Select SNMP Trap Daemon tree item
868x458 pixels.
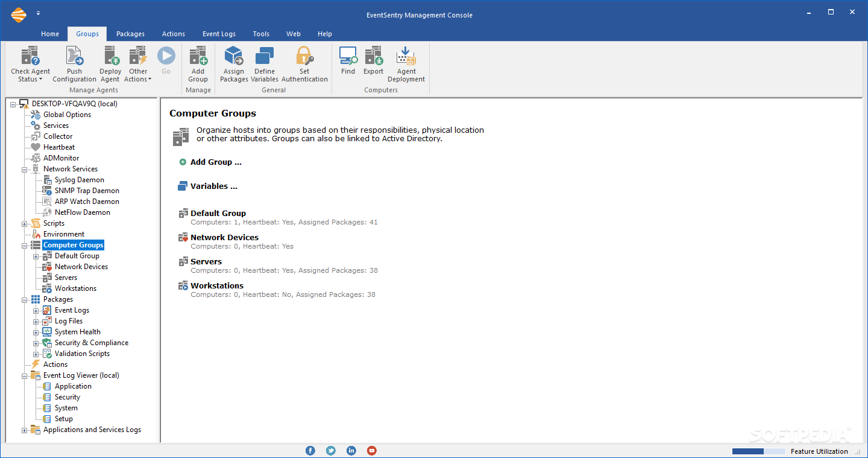87,191
